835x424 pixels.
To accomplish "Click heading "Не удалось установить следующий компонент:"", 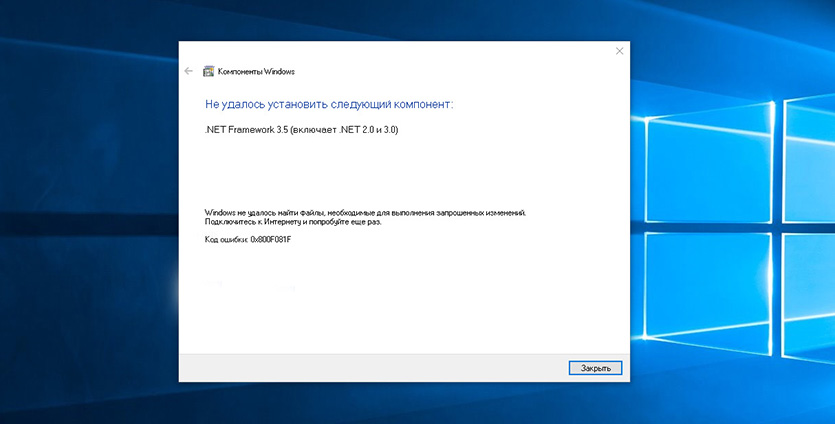I will pos(329,104).
